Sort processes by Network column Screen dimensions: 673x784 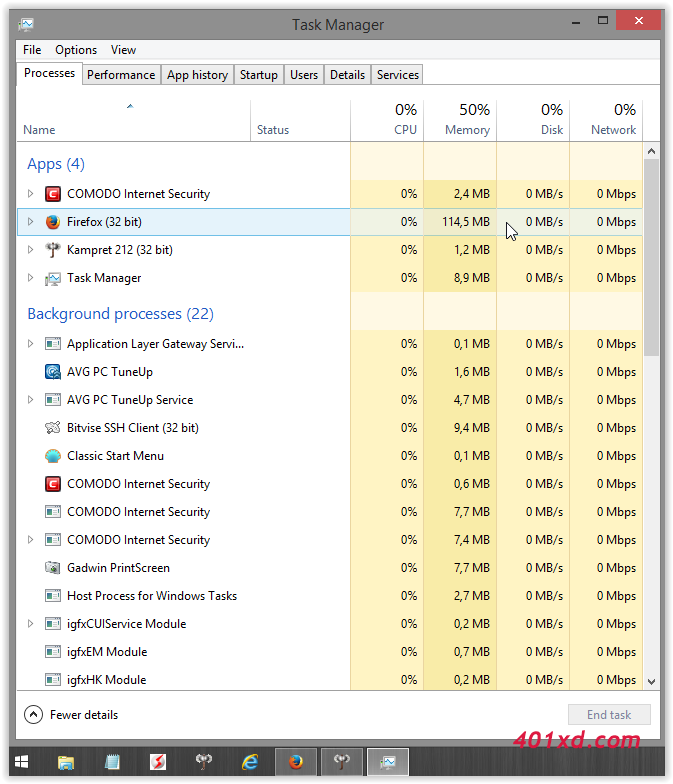[606, 121]
